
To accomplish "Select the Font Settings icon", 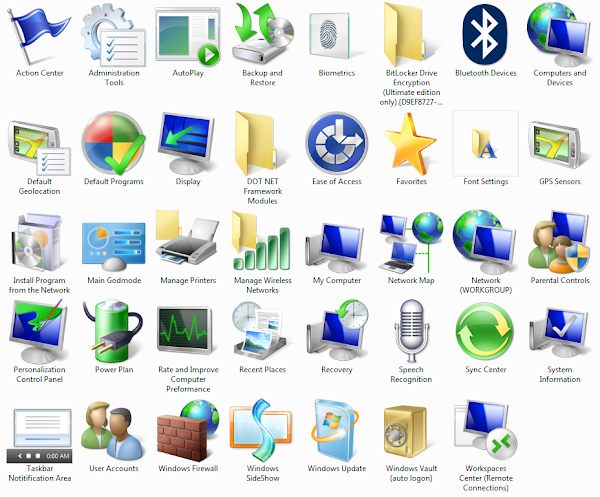I will 484,143.
